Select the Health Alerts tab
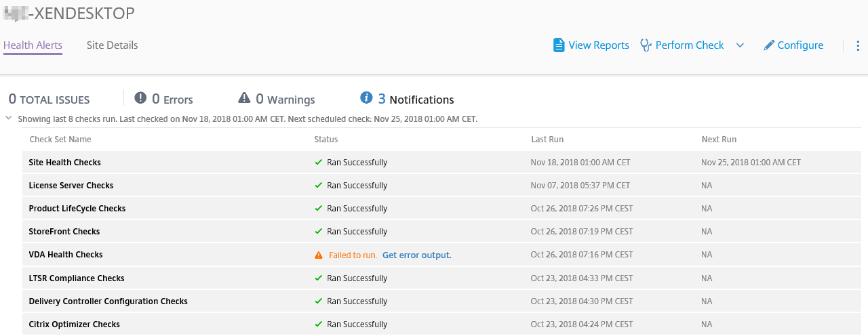This screenshot has height=336, width=868. click(33, 45)
